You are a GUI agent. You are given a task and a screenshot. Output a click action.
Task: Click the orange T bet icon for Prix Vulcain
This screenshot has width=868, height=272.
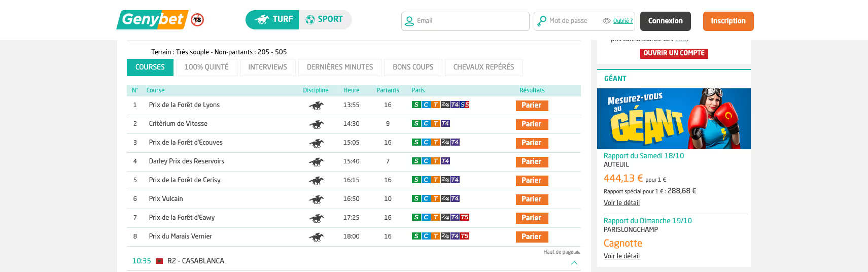click(x=435, y=199)
